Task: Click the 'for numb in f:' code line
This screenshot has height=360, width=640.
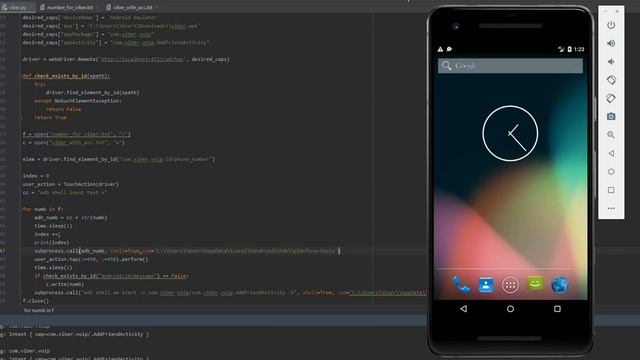Action: [43, 209]
